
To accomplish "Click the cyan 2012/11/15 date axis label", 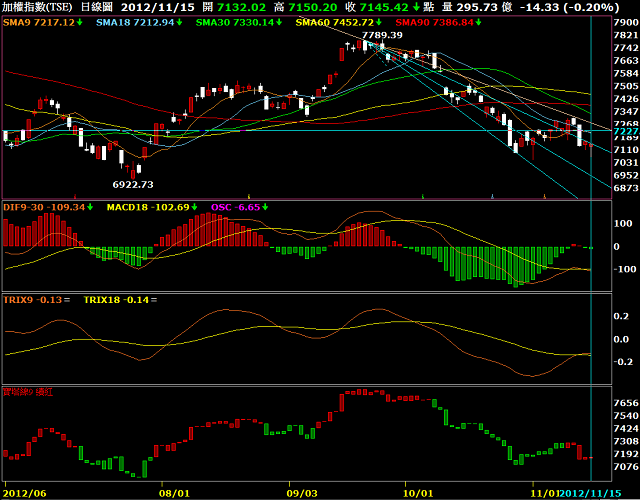I will (x=590, y=493).
